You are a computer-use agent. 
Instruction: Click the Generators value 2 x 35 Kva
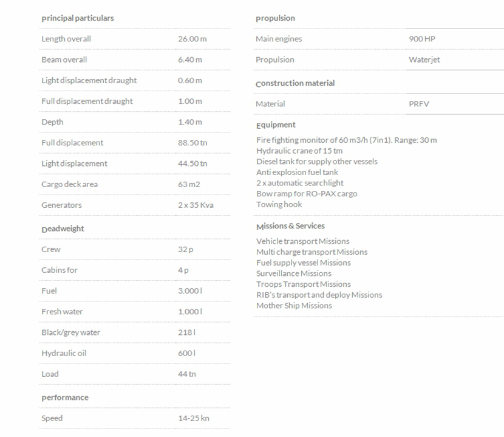click(x=196, y=205)
